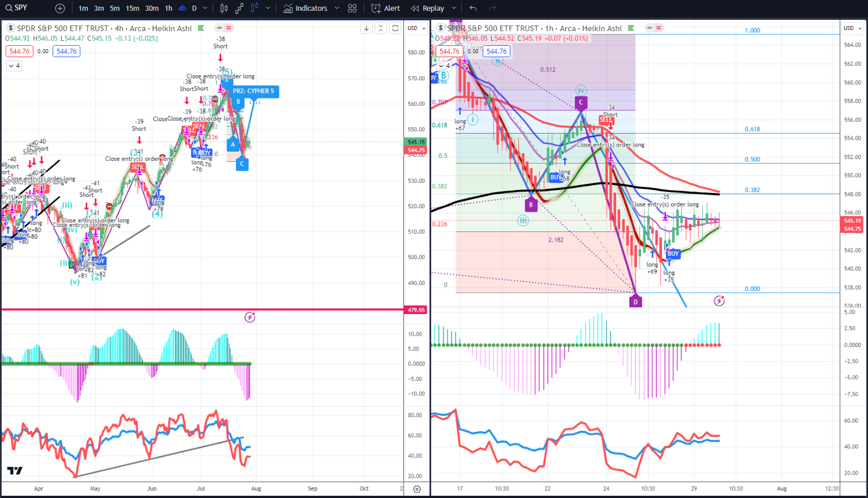Image resolution: width=868 pixels, height=498 pixels.
Task: Select the candlestick chart style icon
Action: (x=224, y=8)
